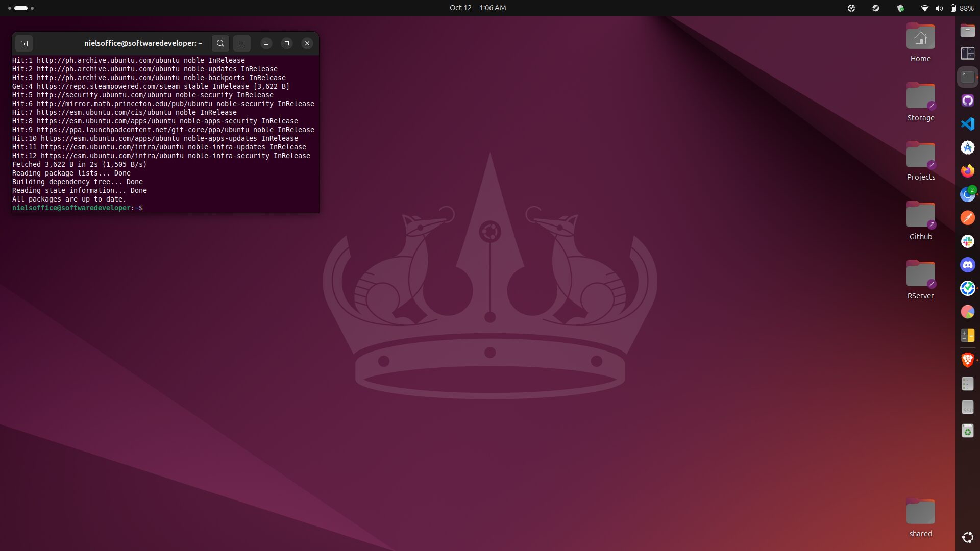
Task: Open the terminal hamburger menu
Action: click(x=242, y=43)
